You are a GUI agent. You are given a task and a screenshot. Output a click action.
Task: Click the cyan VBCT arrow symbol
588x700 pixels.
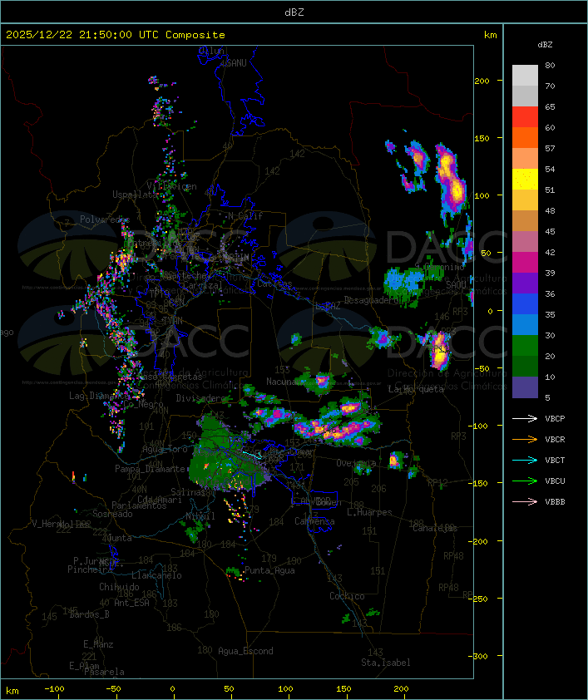[525, 460]
